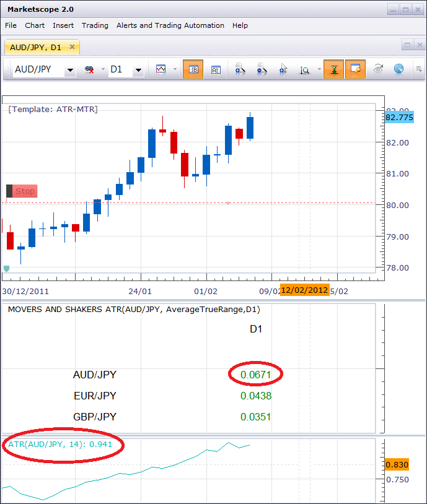Click the Stop order label
The height and width of the screenshot is (504, 427).
click(x=22, y=191)
